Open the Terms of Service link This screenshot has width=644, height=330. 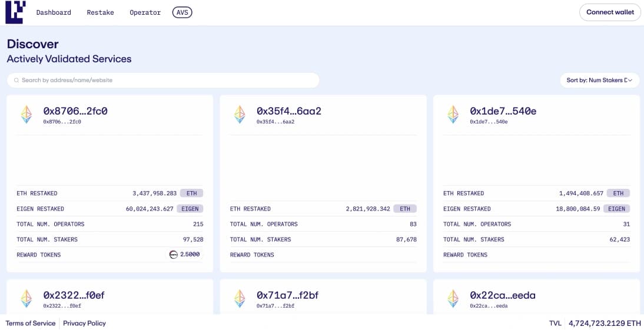31,323
